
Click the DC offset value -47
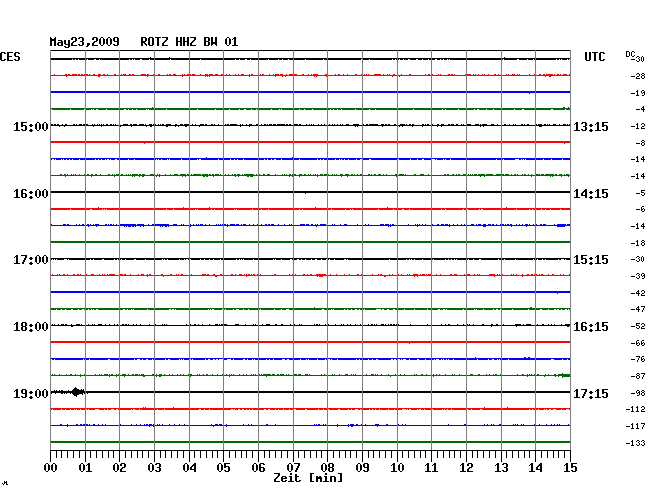point(638,310)
